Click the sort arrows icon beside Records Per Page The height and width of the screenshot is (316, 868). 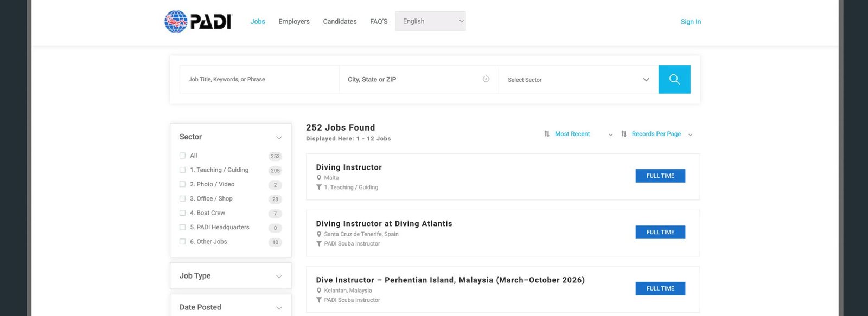[x=624, y=134]
